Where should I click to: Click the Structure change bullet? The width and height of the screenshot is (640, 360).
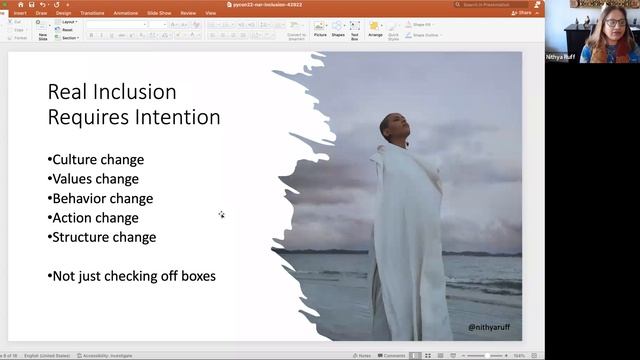click(x=102, y=237)
